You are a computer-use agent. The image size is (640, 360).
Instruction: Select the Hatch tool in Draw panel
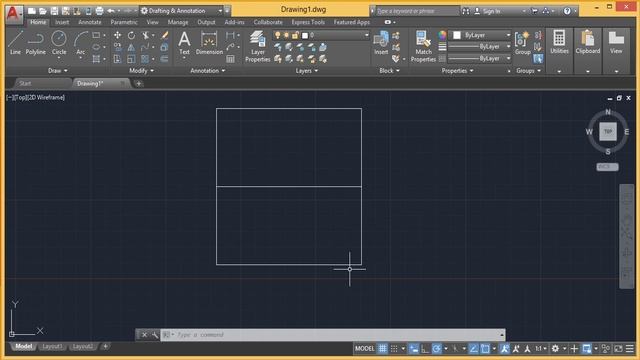point(96,59)
